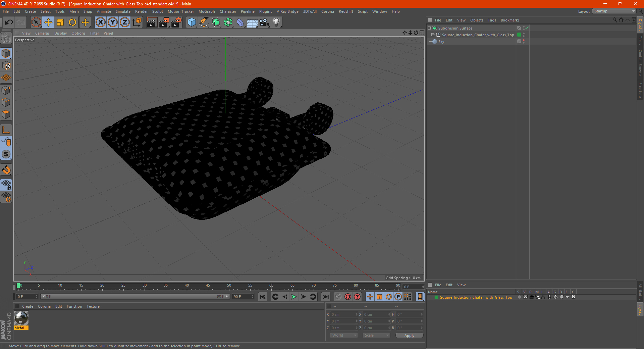Image resolution: width=644 pixels, height=349 pixels.
Task: Add a Cube primitive object
Action: [x=192, y=22]
